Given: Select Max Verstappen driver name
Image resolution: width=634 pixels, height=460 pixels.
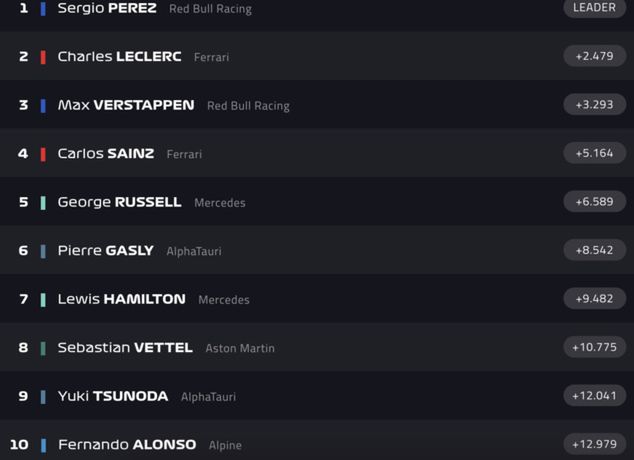Looking at the screenshot, I should click(x=126, y=105).
